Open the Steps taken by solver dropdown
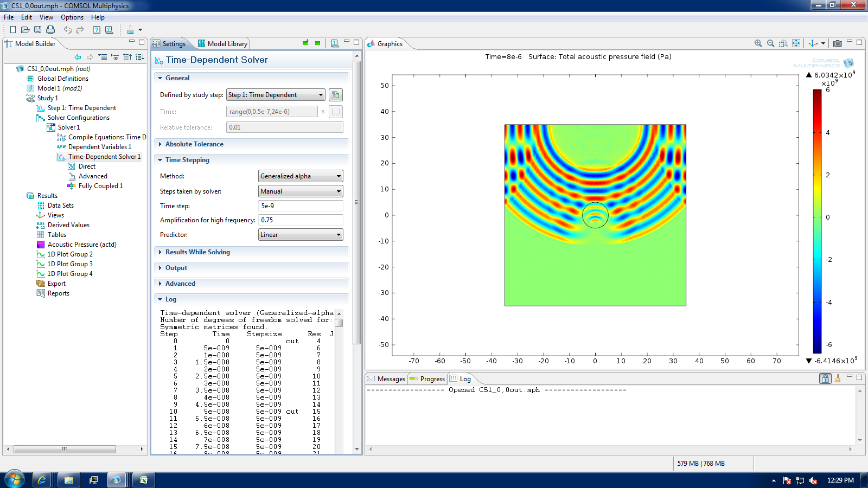The image size is (868, 488). (x=301, y=191)
